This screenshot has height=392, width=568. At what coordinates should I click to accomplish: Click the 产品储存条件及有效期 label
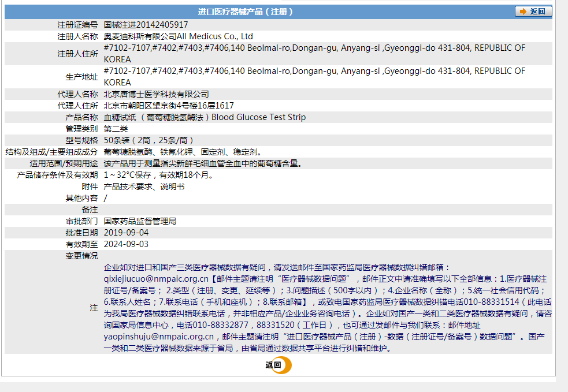(57, 175)
